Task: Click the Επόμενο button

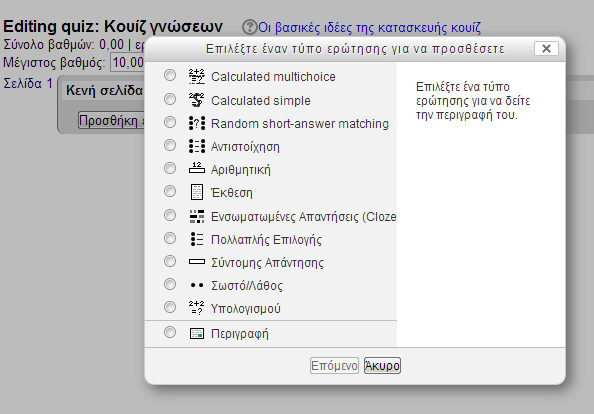Action: coord(334,366)
